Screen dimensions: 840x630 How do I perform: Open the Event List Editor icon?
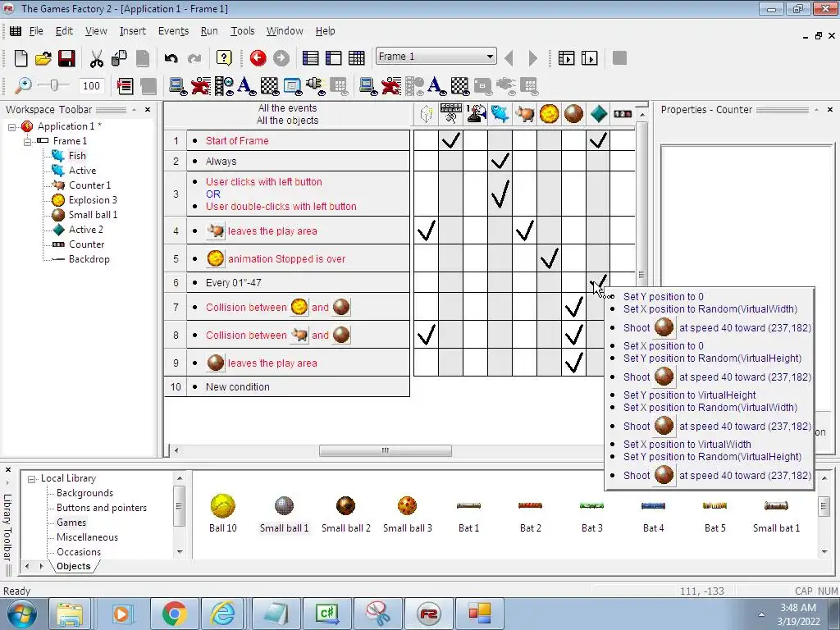(125, 85)
